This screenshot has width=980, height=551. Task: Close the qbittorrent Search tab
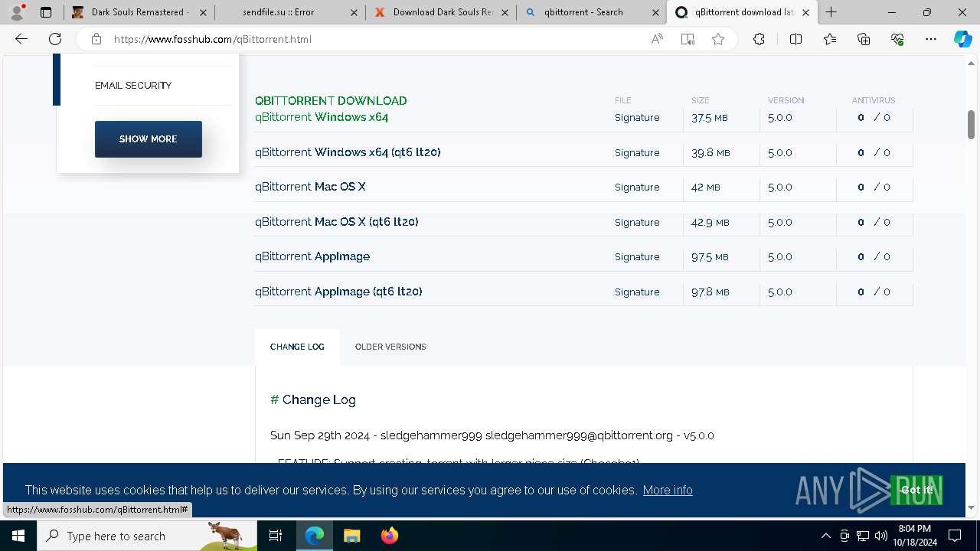pyautogui.click(x=656, y=12)
